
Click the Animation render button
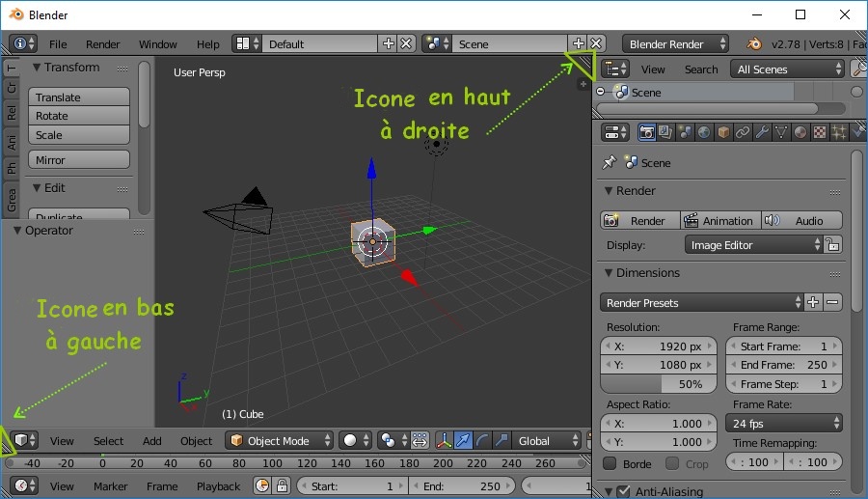coord(720,220)
